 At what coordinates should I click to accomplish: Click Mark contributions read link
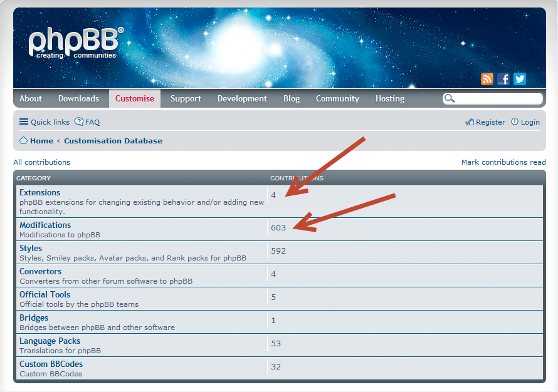click(503, 162)
